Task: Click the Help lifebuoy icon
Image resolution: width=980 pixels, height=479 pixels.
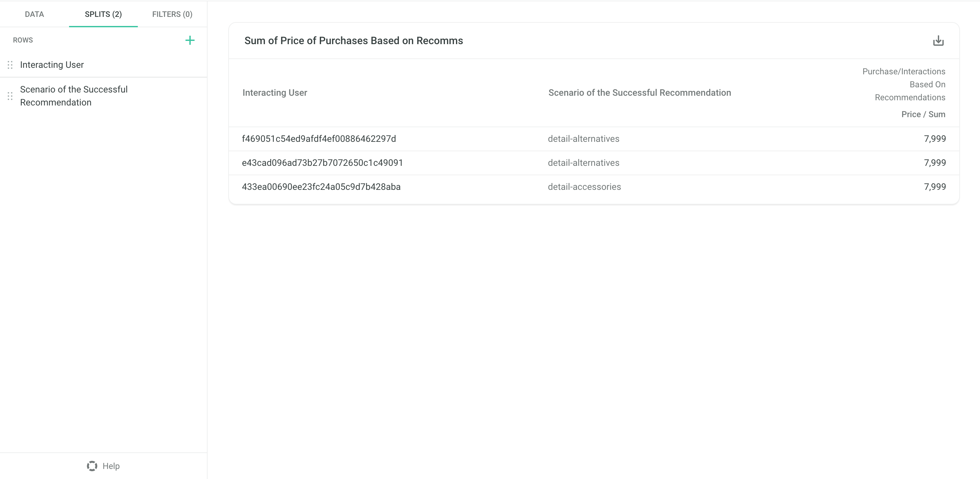Action: [x=92, y=466]
